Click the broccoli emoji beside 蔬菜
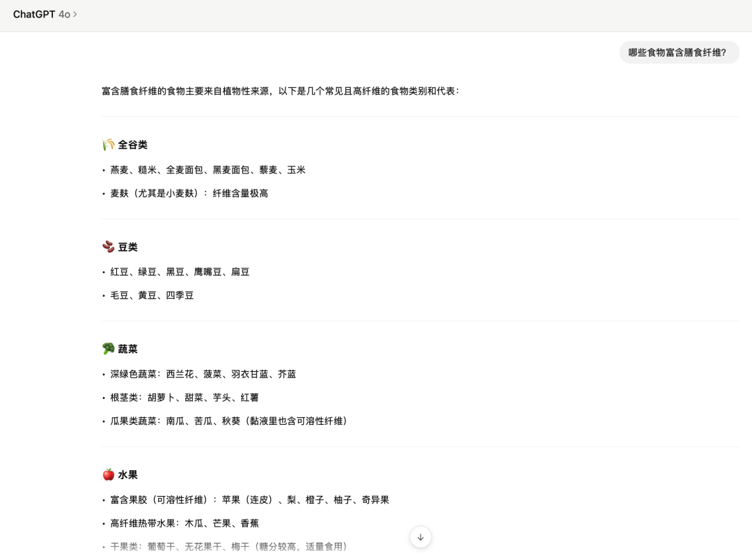752x560 pixels. tap(108, 348)
